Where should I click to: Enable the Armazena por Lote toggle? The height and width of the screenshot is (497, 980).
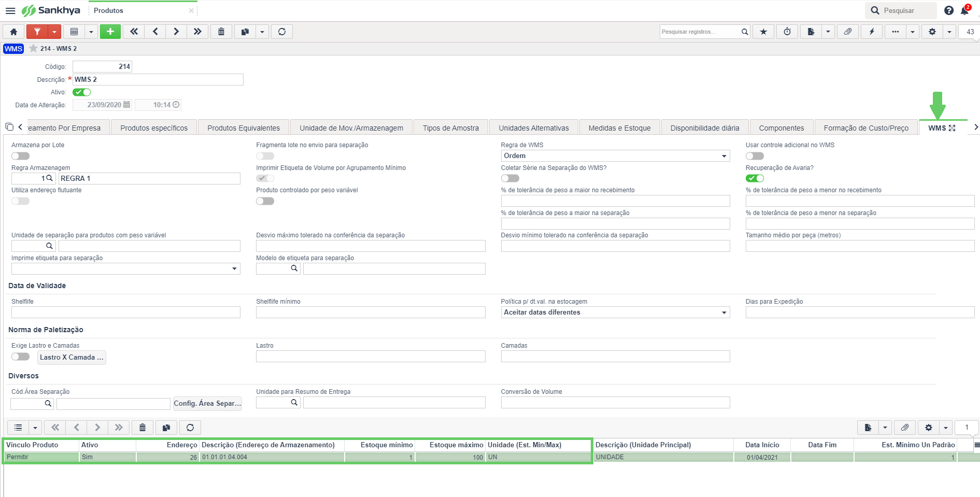(x=21, y=156)
